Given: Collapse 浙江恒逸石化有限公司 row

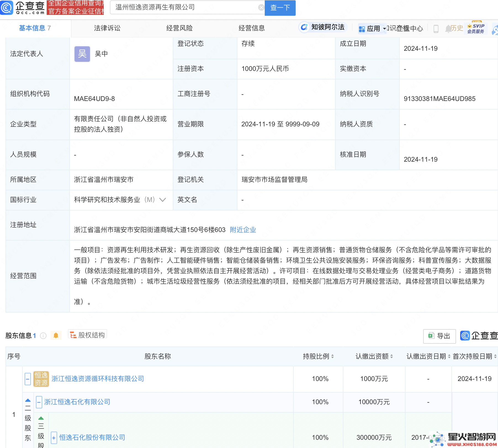Looking at the screenshot, I should [39, 402].
